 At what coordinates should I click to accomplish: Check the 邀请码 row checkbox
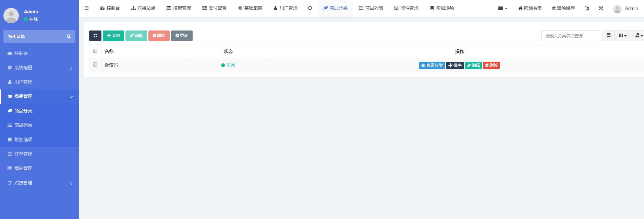(x=95, y=65)
